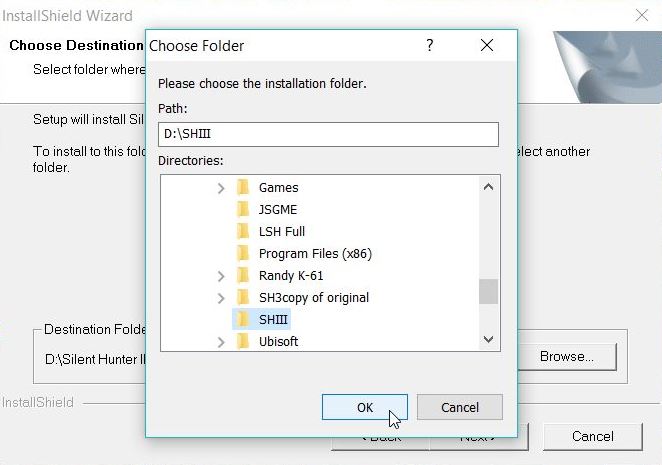The image size is (662, 465).
Task: Click the LSH Full folder icon
Action: (x=243, y=231)
